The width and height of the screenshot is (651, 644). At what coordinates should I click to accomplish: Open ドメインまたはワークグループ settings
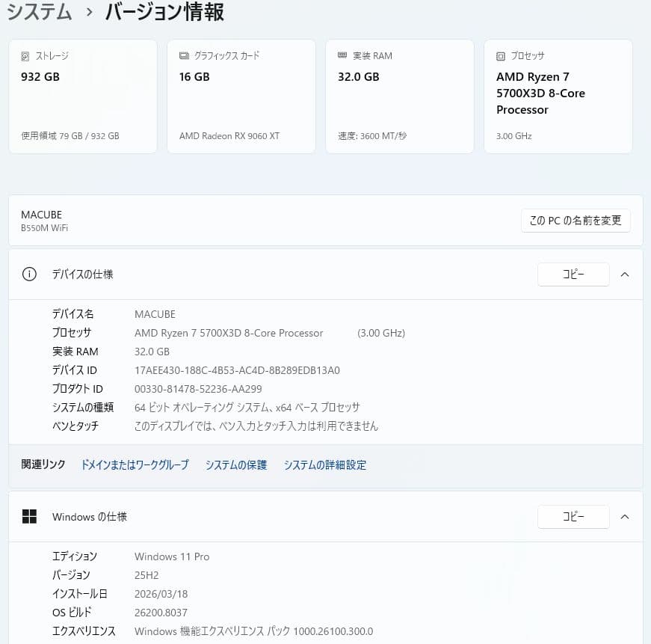tap(135, 464)
